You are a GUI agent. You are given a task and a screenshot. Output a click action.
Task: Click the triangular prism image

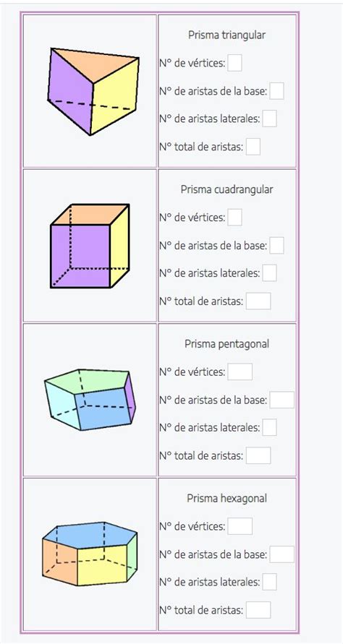[x=93, y=92]
